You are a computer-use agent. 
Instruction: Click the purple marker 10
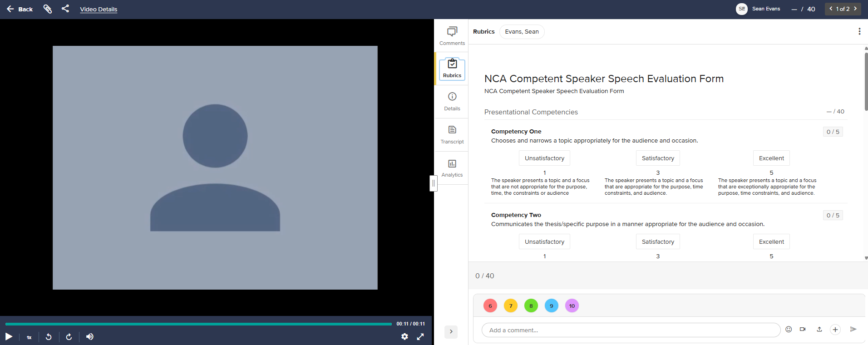click(572, 306)
